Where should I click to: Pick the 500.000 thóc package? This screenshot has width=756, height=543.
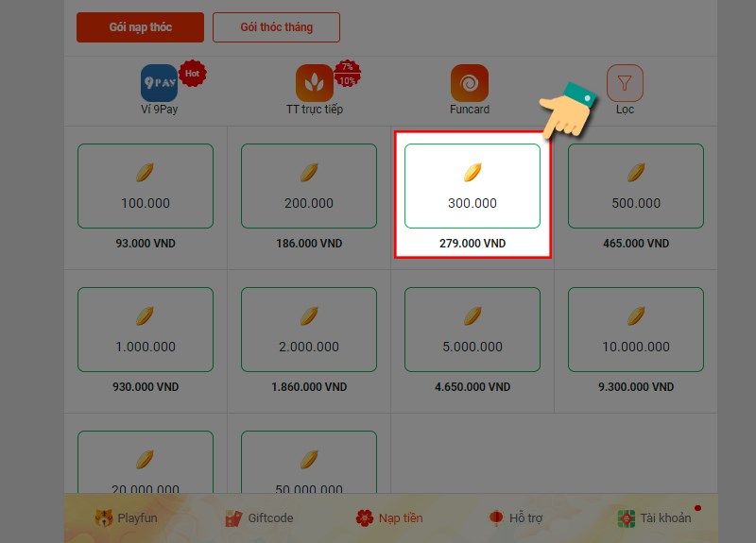click(x=636, y=186)
